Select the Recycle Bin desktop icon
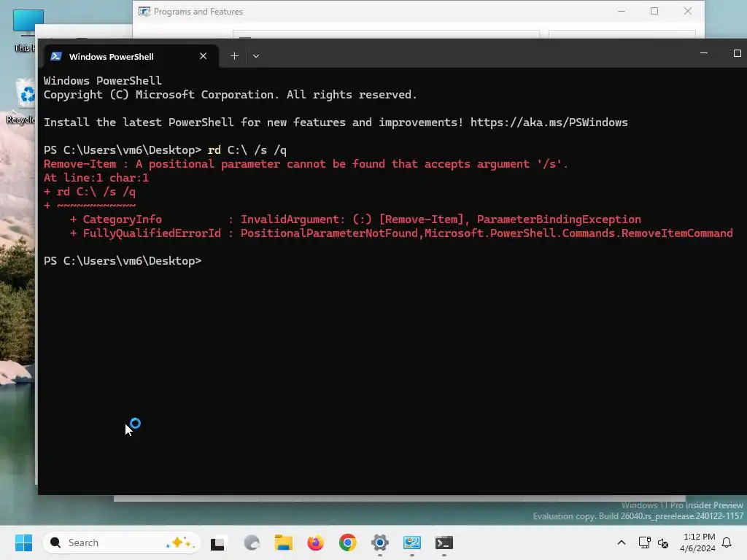 coord(22,101)
